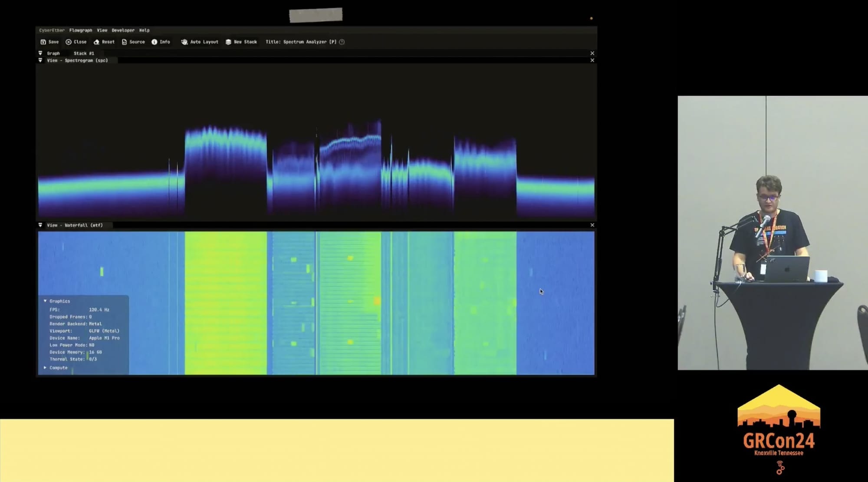Collapse the View - Spectrogram (spc) panel
The height and width of the screenshot is (482, 868).
(x=40, y=60)
